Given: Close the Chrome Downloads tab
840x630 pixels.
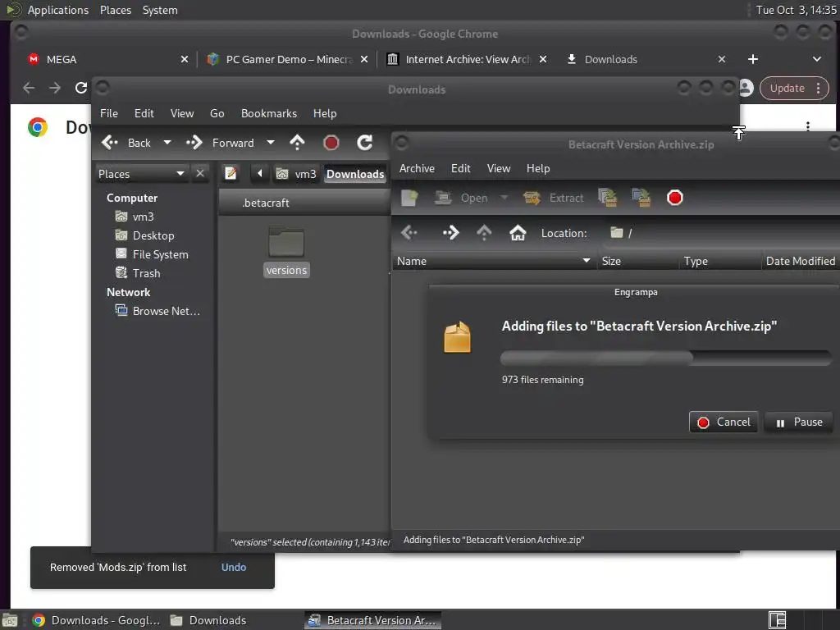Looking at the screenshot, I should tap(722, 59).
